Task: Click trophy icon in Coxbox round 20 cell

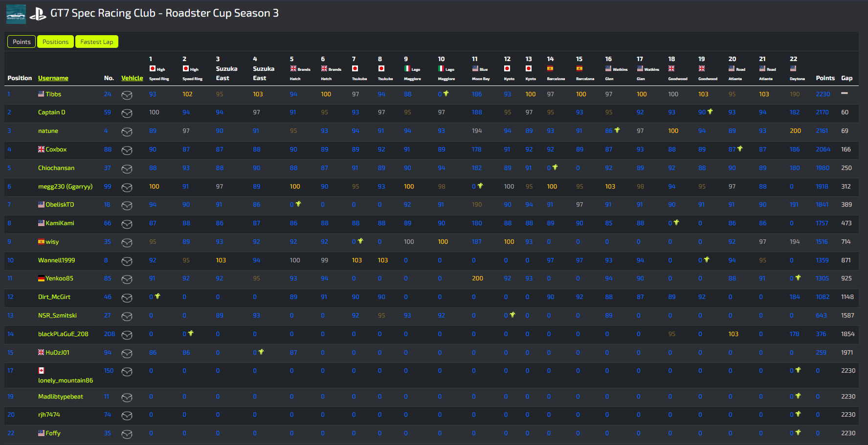Action: (740, 148)
